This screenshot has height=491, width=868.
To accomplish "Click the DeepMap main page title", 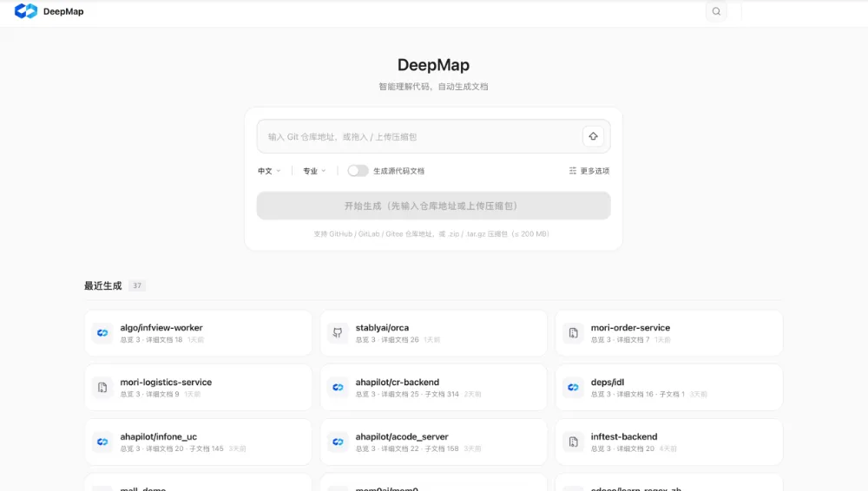I will pyautogui.click(x=433, y=65).
